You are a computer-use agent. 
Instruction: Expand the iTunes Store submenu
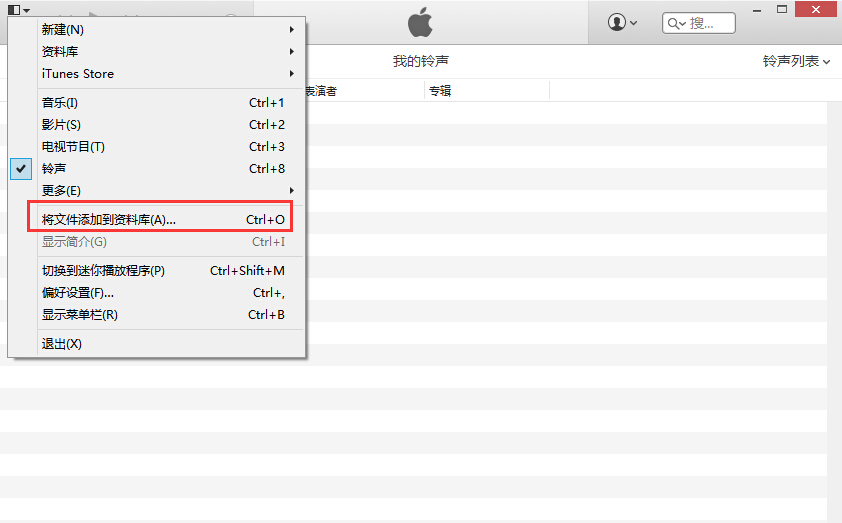point(168,74)
